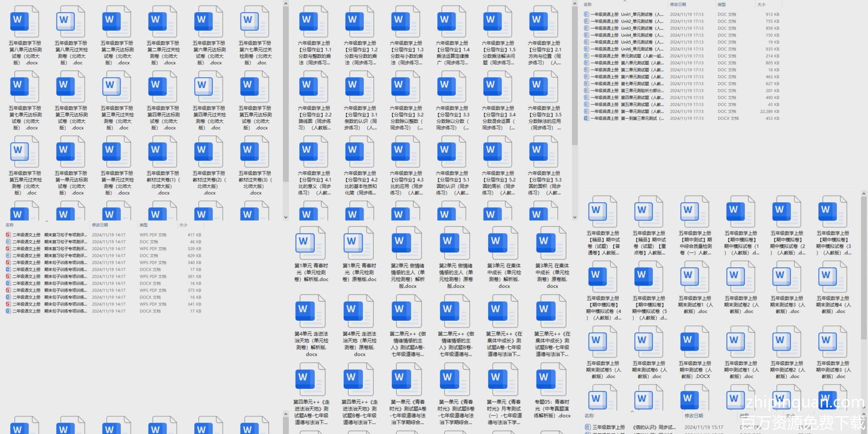Click scroll-down arrow of 五年级数学下册 pane

click(286, 217)
